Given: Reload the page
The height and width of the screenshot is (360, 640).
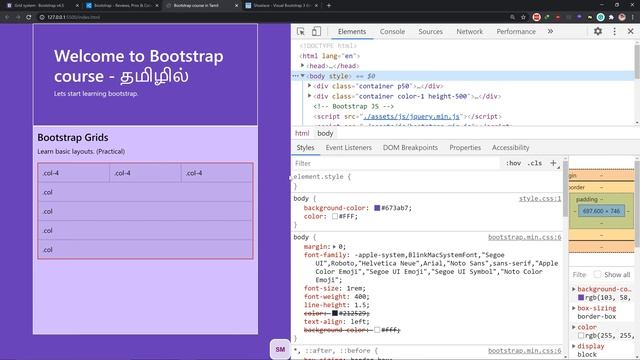Looking at the screenshot, I should 29,17.
